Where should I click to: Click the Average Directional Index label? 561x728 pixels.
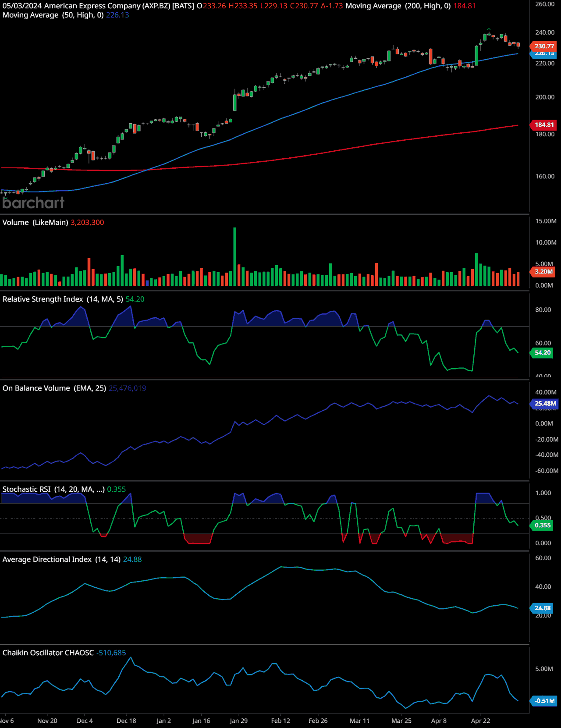tap(61, 560)
